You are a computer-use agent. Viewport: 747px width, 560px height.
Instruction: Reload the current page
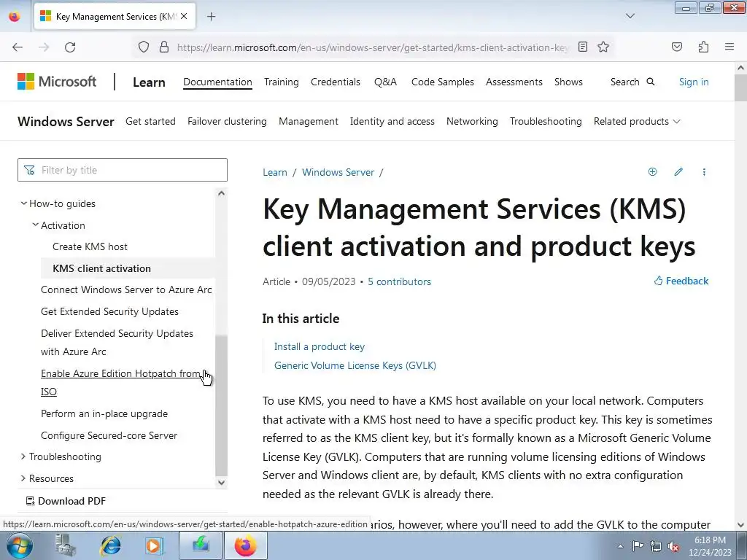pyautogui.click(x=70, y=47)
